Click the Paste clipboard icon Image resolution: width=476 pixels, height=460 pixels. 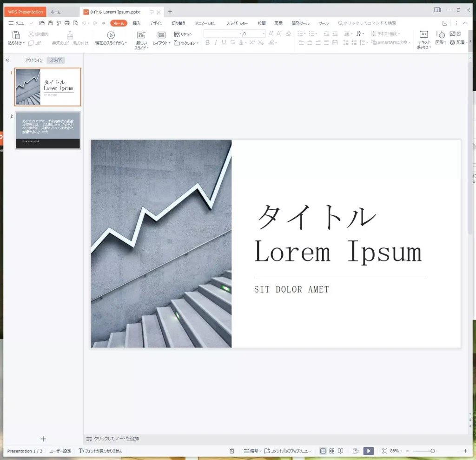click(x=16, y=35)
